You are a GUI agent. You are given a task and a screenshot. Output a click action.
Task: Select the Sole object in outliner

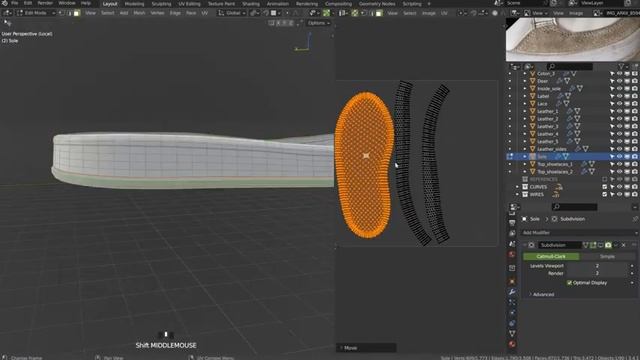pos(542,157)
